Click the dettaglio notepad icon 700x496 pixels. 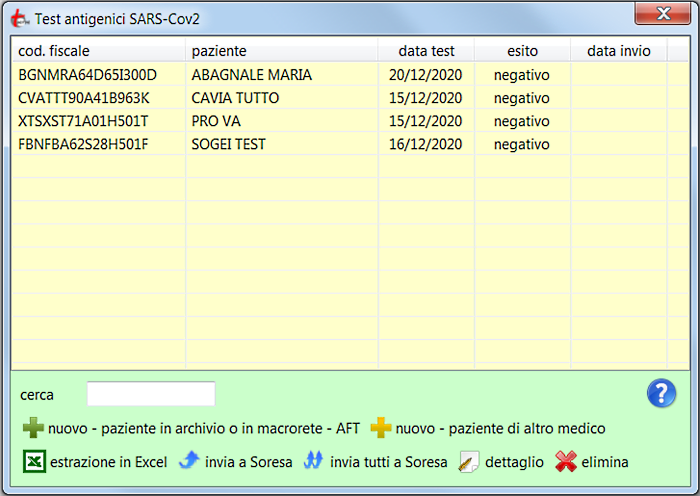point(469,462)
